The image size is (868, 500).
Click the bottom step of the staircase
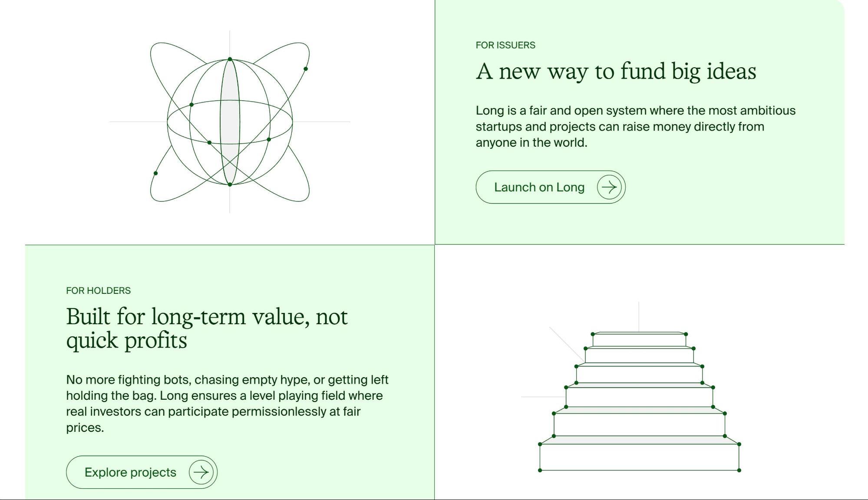(x=639, y=457)
